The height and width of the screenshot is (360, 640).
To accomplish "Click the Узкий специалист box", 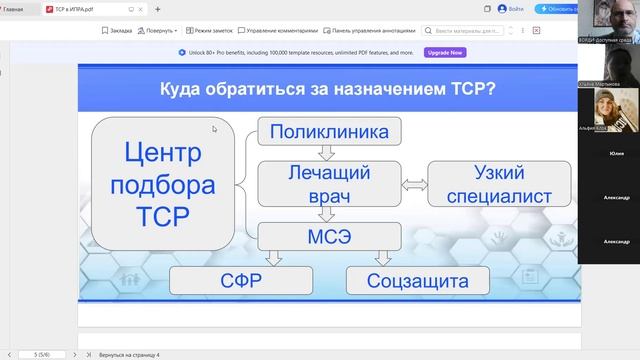I will pyautogui.click(x=499, y=184).
